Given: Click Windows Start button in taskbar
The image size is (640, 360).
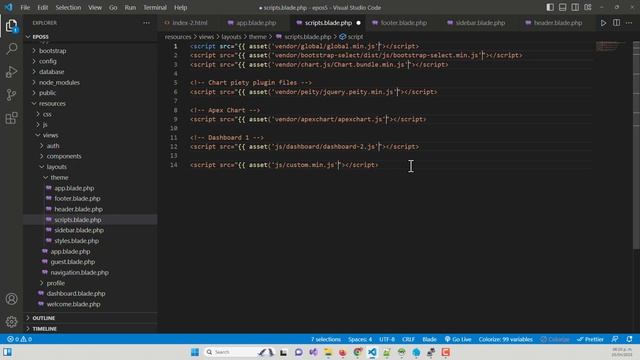Looking at the screenshot, I should 195,352.
